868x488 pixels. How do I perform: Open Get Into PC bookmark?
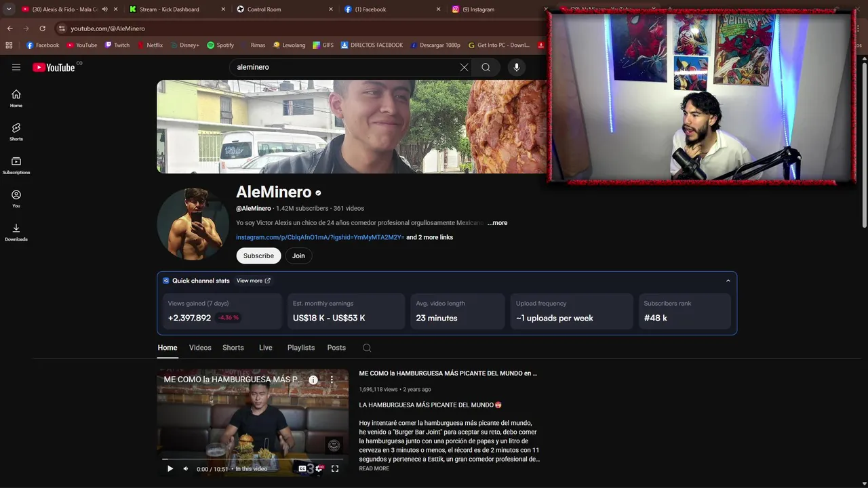[498, 45]
